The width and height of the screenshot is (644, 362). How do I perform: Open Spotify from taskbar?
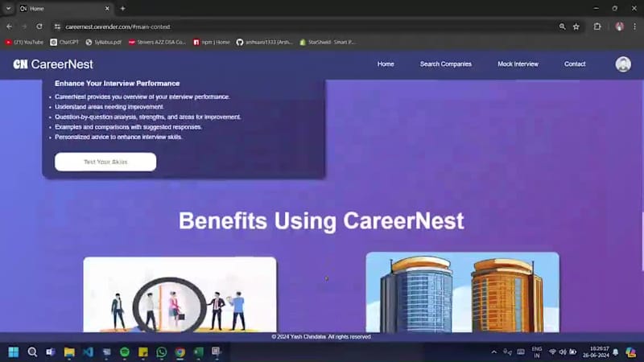pos(125,352)
